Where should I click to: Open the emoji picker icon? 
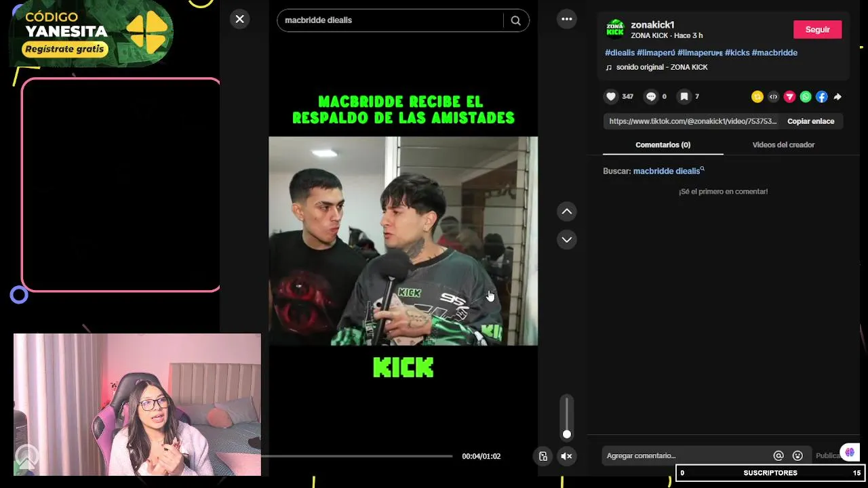pyautogui.click(x=797, y=456)
